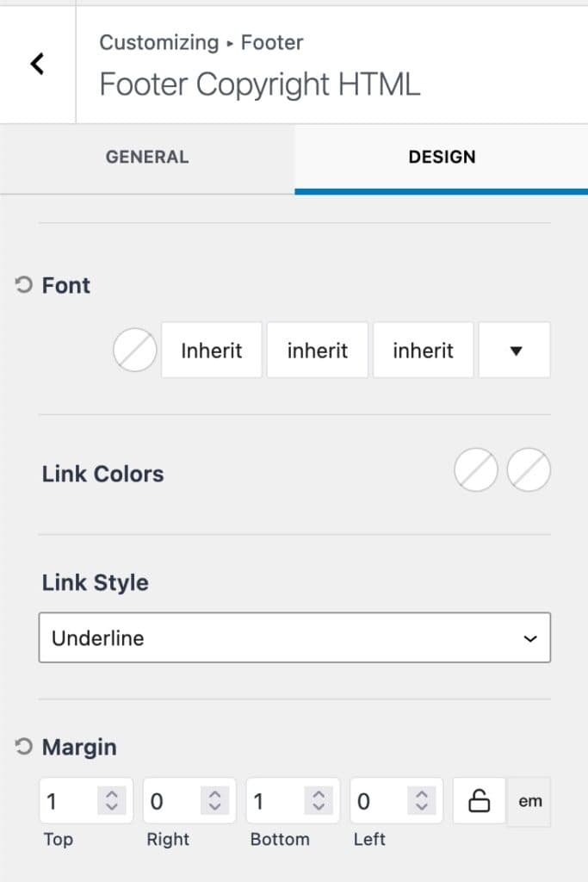Click the Right margin input field
The image size is (588, 882).
[168, 801]
